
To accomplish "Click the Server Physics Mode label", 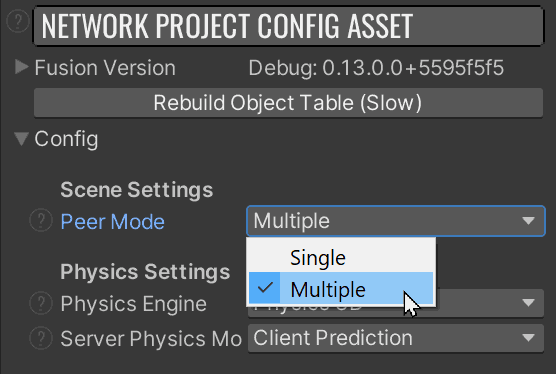I will pyautogui.click(x=151, y=339).
